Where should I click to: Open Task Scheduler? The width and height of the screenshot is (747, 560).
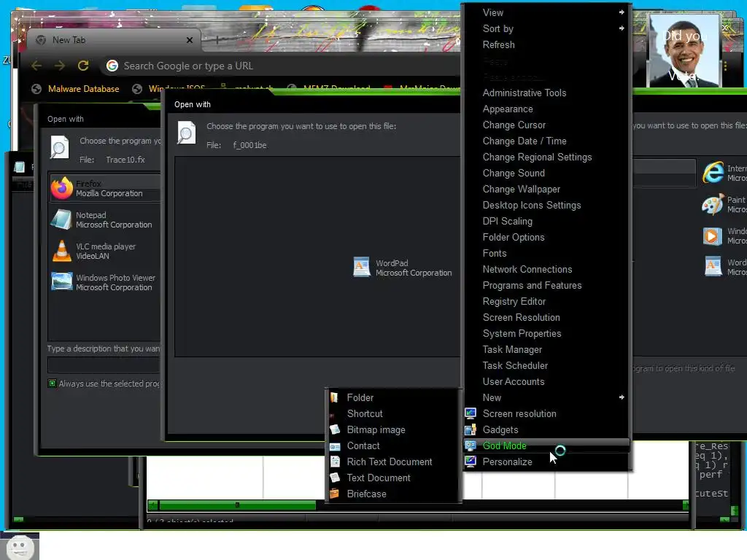(546, 365)
